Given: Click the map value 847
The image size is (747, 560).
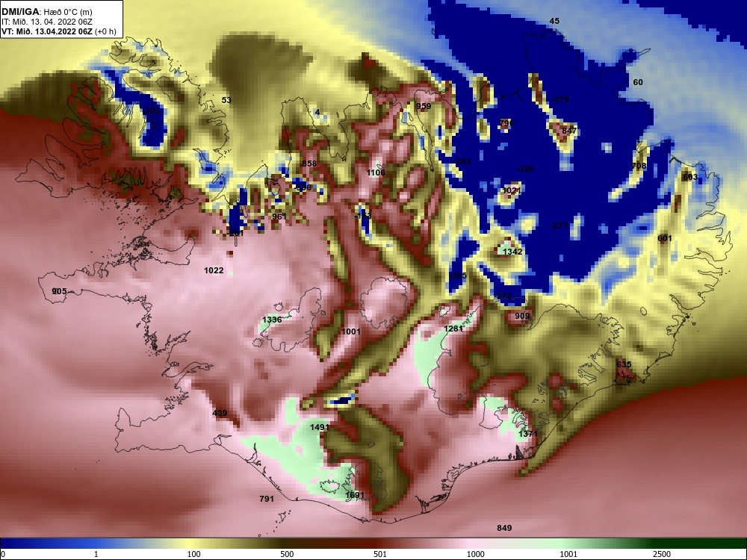Looking at the screenshot, I should click(x=569, y=131).
